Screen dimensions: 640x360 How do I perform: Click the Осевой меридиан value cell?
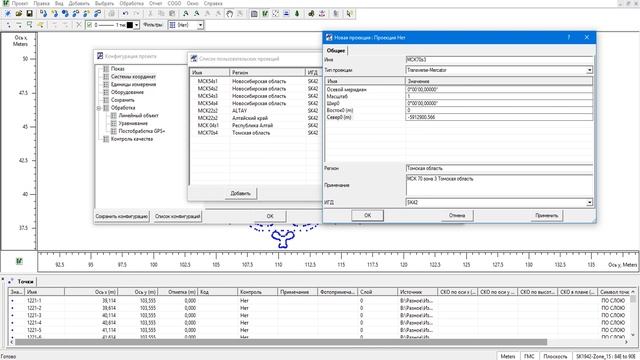tap(499, 89)
